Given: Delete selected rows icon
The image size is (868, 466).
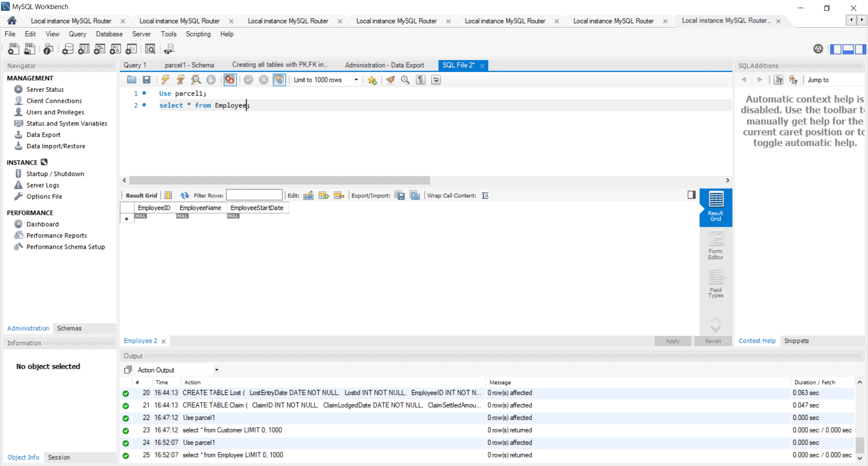Looking at the screenshot, I should tap(339, 195).
